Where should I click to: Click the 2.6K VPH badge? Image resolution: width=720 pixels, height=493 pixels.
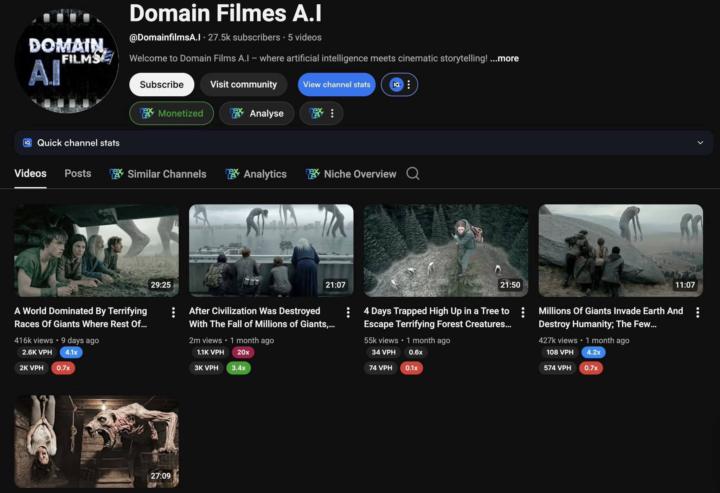point(37,353)
